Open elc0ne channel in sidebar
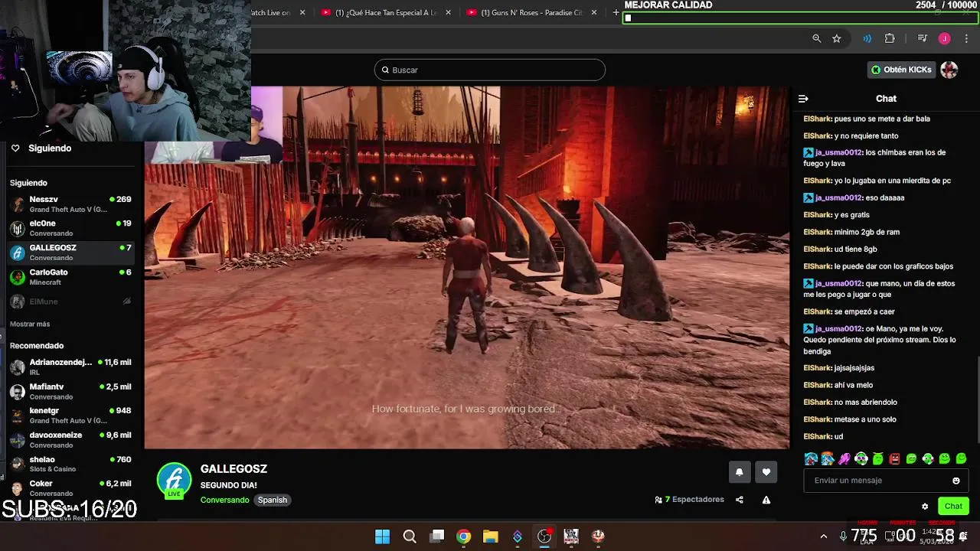980x551 pixels. [x=70, y=228]
